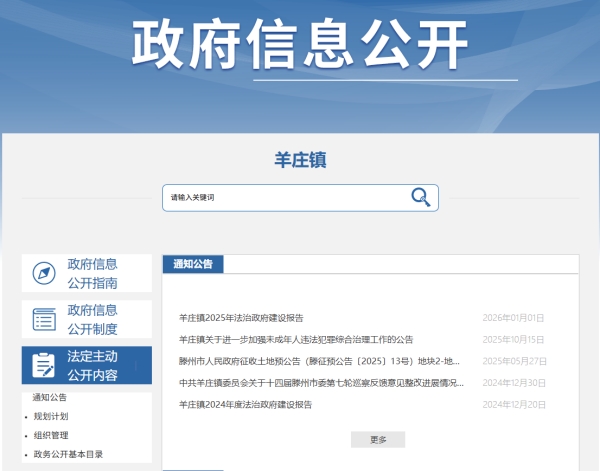
Task: Click the list icon for 公开制度
Action: pyautogui.click(x=44, y=319)
